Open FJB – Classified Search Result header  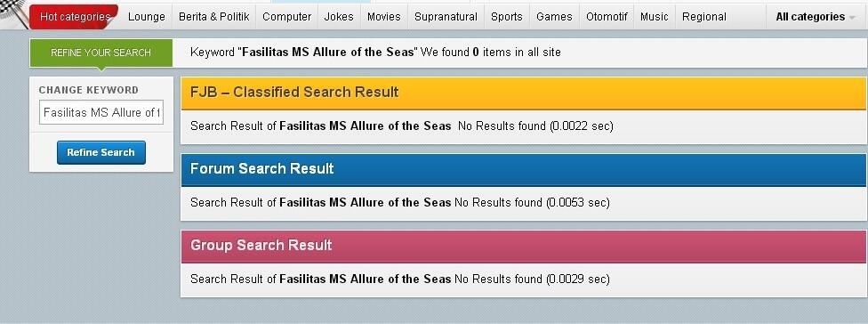coord(523,92)
